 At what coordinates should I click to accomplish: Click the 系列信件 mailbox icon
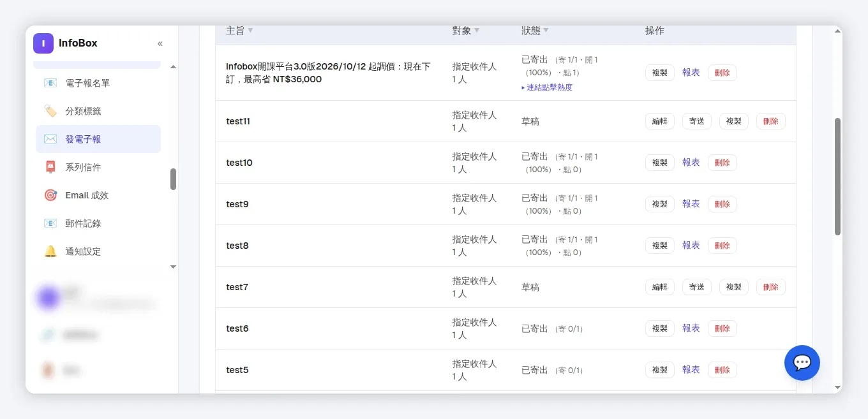pyautogui.click(x=50, y=167)
